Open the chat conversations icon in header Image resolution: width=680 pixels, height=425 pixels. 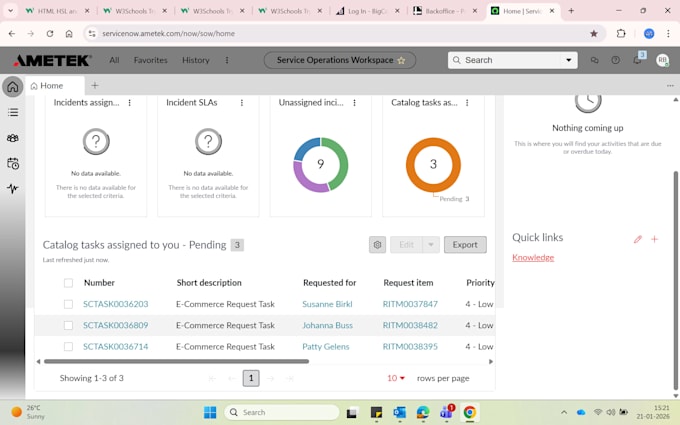(594, 60)
